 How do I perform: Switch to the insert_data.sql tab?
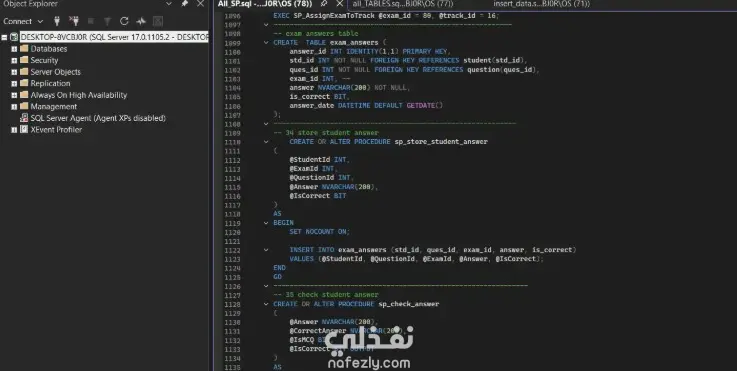coord(541,4)
